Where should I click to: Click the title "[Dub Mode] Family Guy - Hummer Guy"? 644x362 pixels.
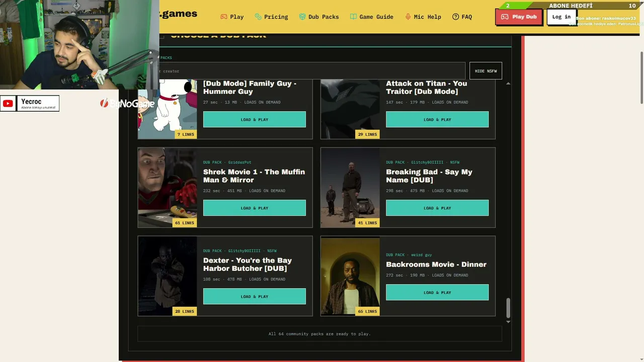coord(250,87)
